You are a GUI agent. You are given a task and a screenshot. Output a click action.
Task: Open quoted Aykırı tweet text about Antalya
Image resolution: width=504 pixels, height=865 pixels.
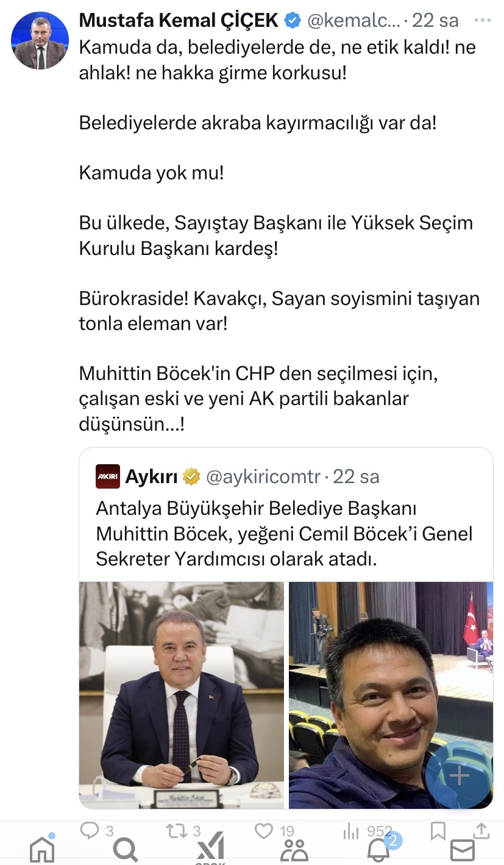tap(285, 534)
